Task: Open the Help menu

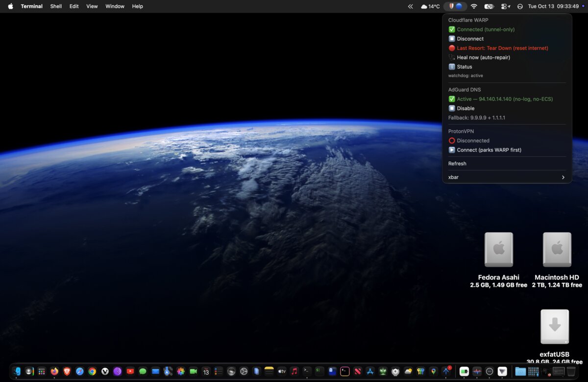Action: [138, 6]
